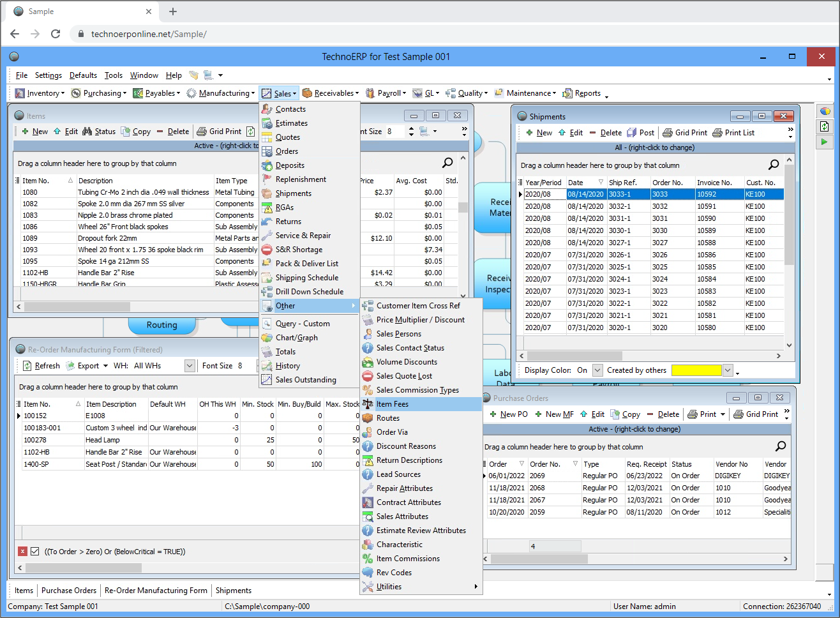The width and height of the screenshot is (840, 618).
Task: Click the New MF plus icon in Purchase Orders
Action: point(539,414)
